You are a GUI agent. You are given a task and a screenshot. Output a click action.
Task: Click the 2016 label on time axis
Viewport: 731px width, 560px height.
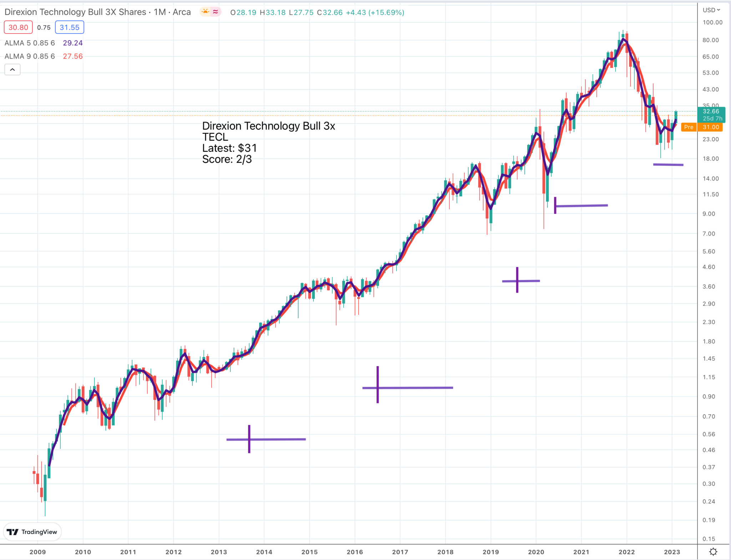pyautogui.click(x=355, y=552)
